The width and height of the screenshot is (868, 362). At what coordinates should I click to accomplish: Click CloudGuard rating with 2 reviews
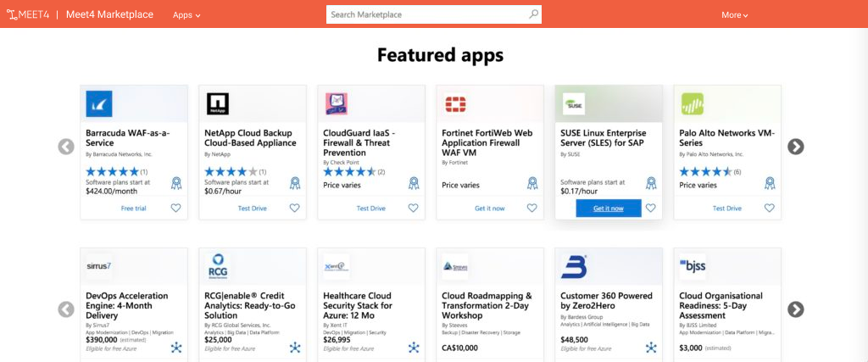[349, 171]
